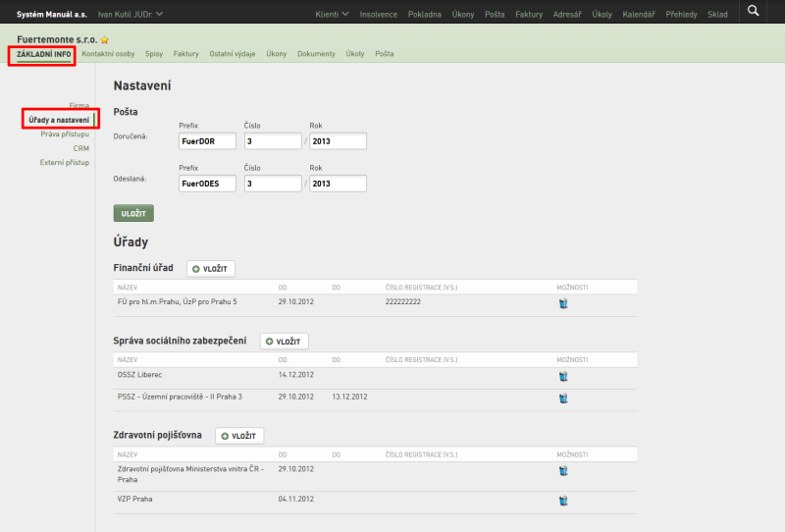Click VLOŽIT next to Správa sociálního zabezpečení
Screen dimensions: 785x532
tap(284, 342)
